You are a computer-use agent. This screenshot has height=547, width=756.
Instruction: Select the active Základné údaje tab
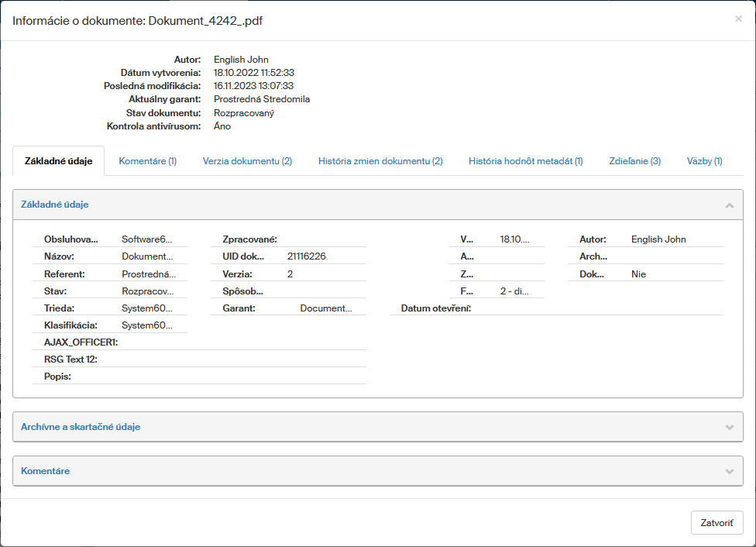point(59,161)
